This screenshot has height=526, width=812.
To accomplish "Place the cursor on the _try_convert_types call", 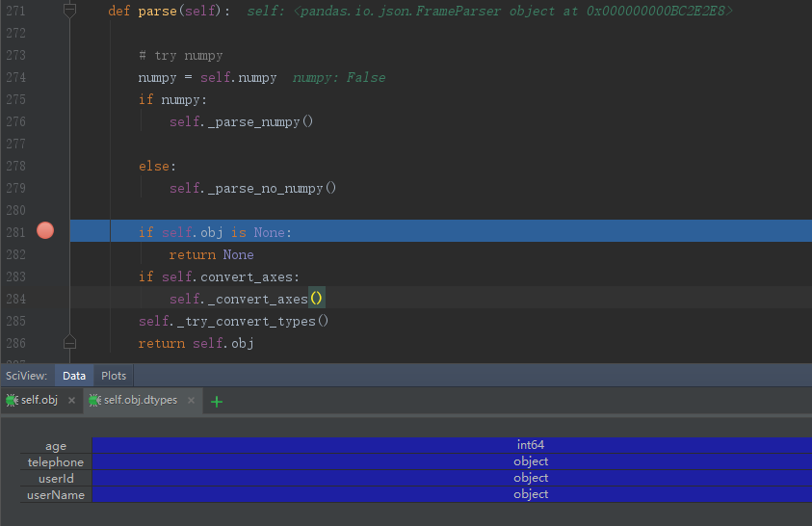I will click(246, 321).
